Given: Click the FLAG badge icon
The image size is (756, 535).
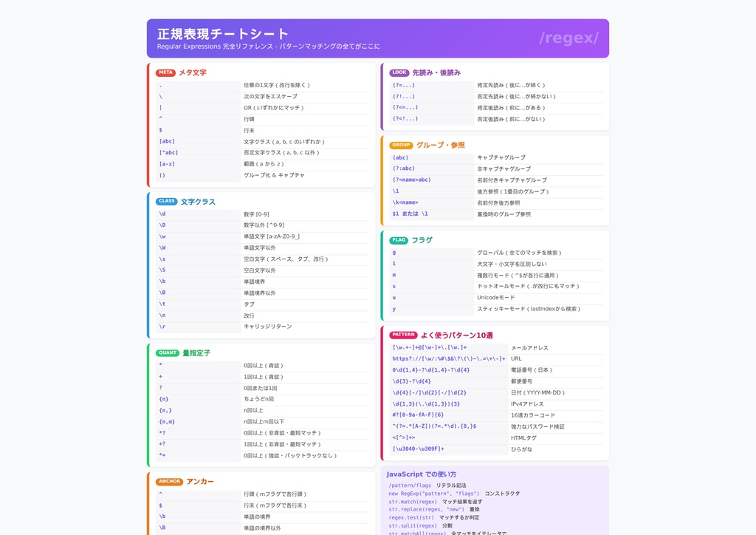Looking at the screenshot, I should tap(399, 239).
